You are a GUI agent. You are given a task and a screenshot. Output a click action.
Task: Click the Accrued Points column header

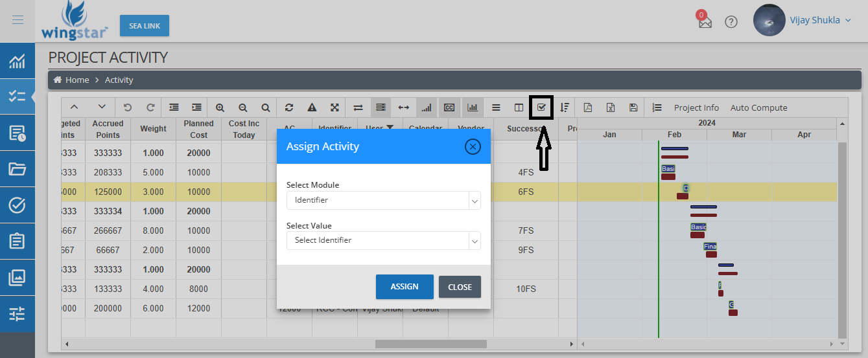coord(108,129)
